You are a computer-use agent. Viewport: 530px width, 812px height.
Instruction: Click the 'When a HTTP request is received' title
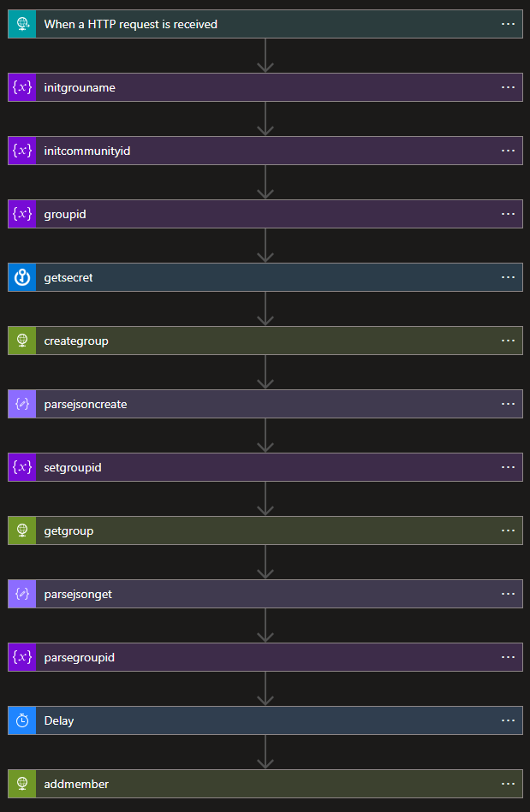point(130,24)
